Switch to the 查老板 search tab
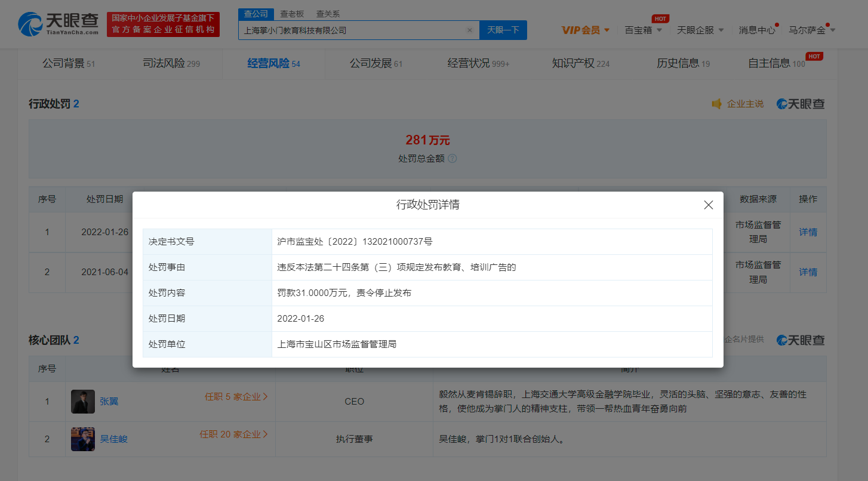 [x=292, y=14]
